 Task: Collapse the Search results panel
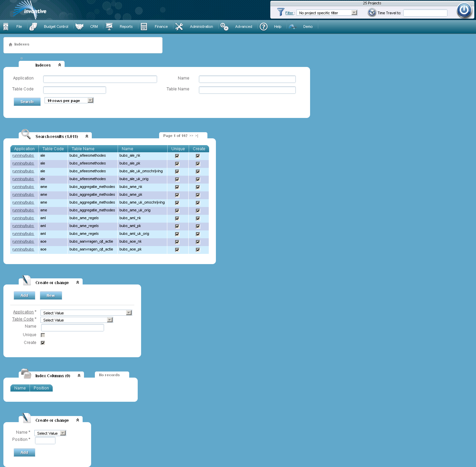coord(87,135)
